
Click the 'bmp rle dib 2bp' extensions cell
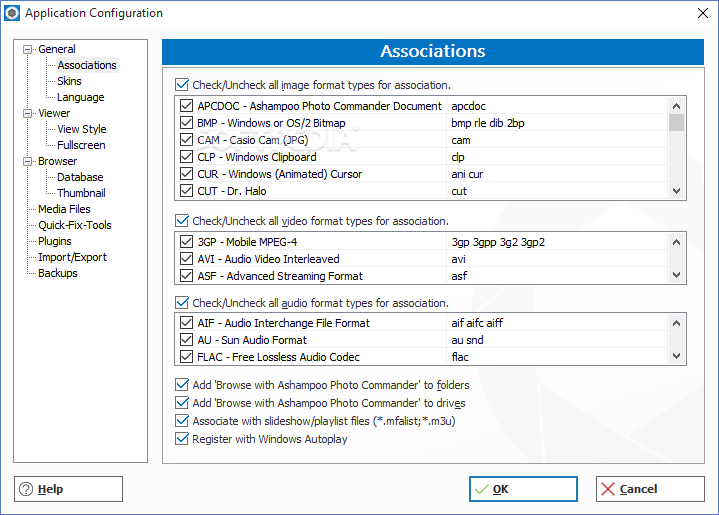click(557, 123)
